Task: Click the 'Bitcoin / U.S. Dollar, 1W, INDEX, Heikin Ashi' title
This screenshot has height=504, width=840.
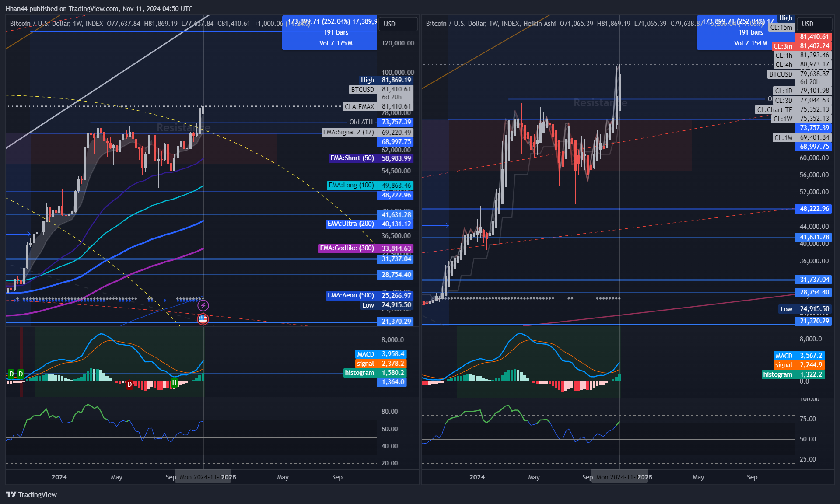Action: tap(491, 24)
